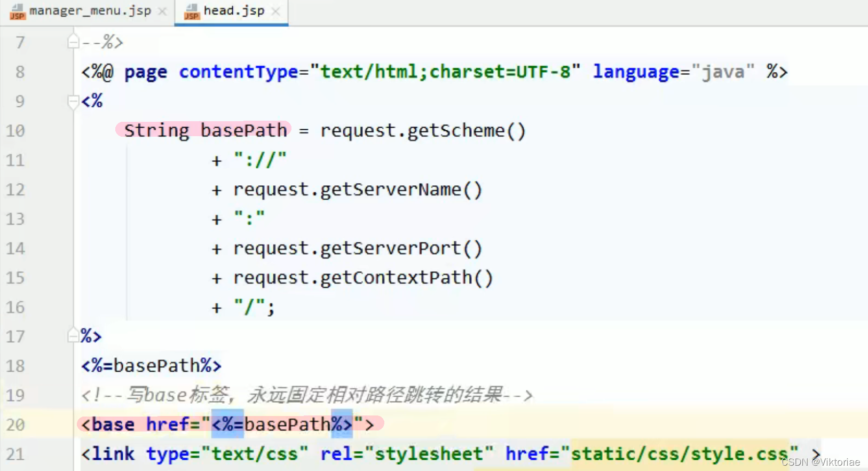
Task: Place cursor on 'String basePath' declaration
Action: pos(206,130)
